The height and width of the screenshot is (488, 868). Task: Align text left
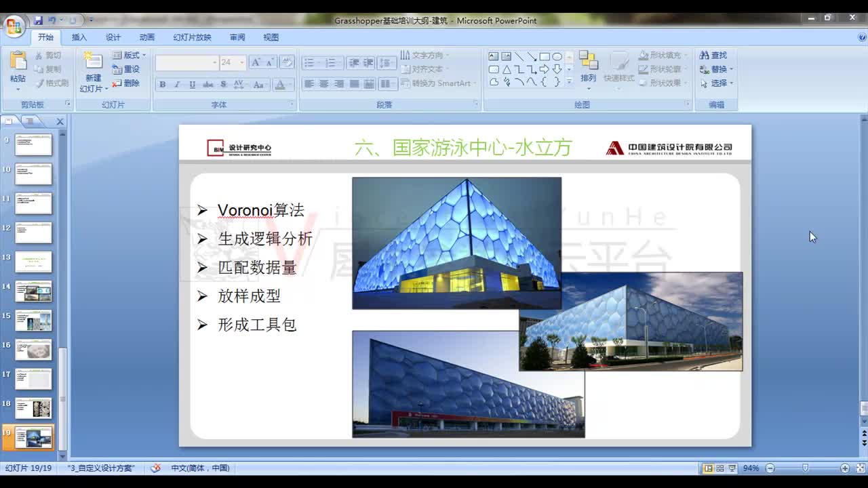coord(309,84)
